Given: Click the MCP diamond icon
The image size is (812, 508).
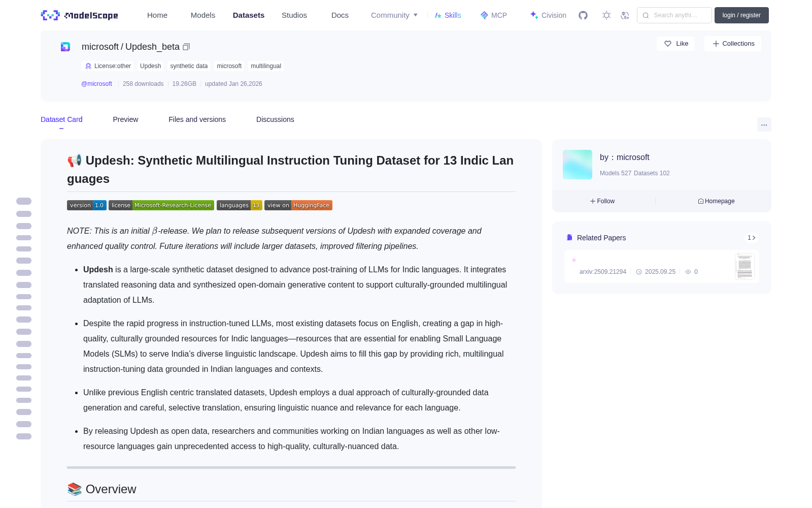Looking at the screenshot, I should (484, 15).
